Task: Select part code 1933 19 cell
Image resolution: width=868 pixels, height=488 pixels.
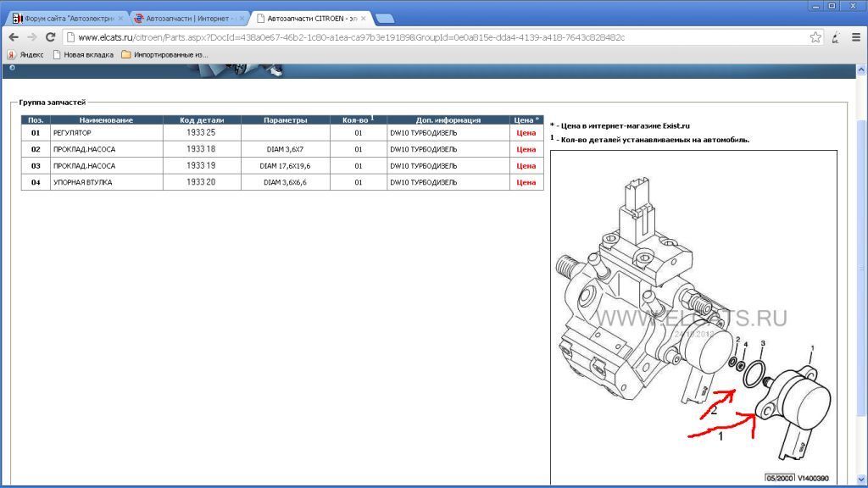Action: tap(202, 166)
